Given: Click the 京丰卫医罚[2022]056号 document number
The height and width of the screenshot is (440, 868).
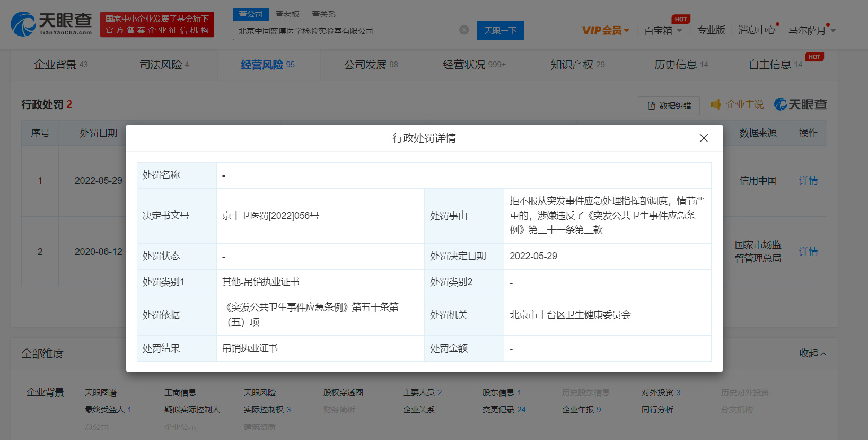Looking at the screenshot, I should pos(270,216).
